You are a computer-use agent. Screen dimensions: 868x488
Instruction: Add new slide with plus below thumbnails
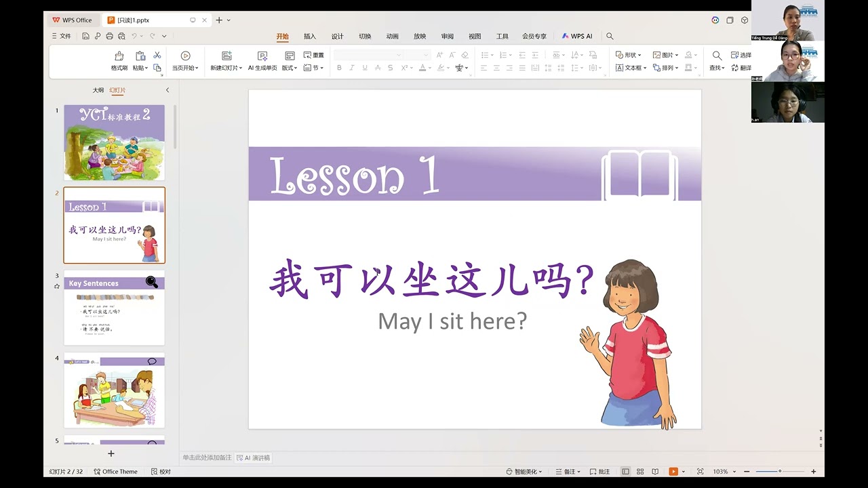(111, 453)
